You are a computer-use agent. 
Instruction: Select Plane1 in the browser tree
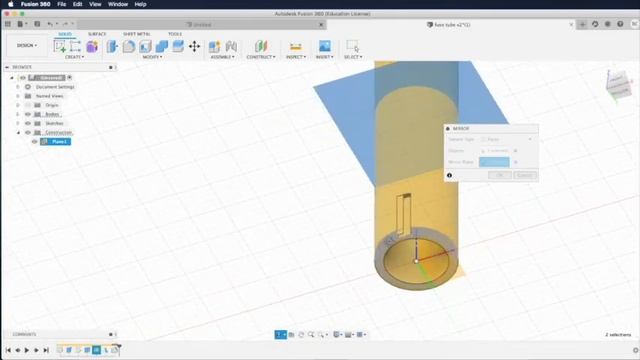click(x=56, y=142)
